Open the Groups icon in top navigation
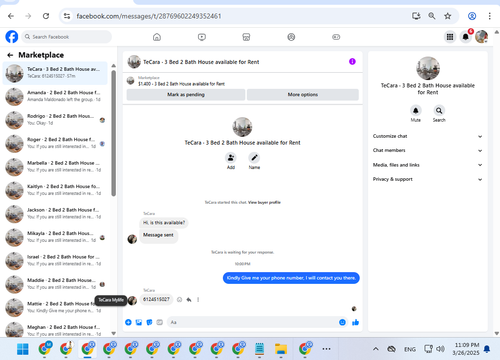The width and height of the screenshot is (500, 360). point(291,37)
